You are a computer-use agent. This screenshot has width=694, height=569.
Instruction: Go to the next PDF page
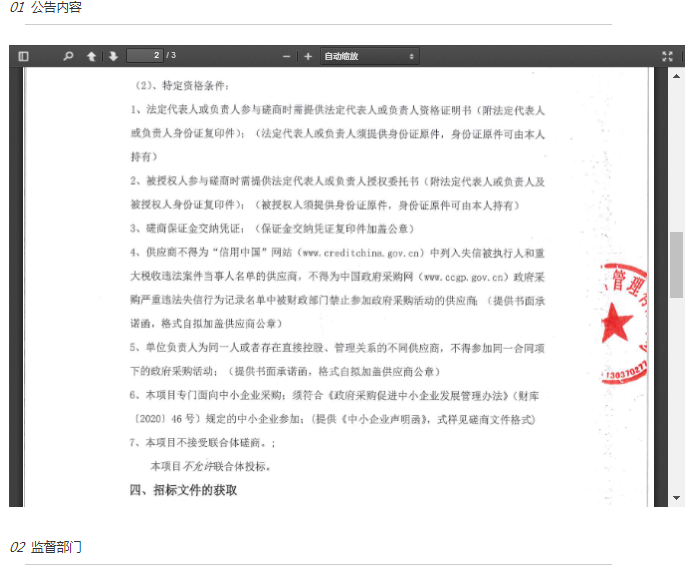click(x=113, y=56)
